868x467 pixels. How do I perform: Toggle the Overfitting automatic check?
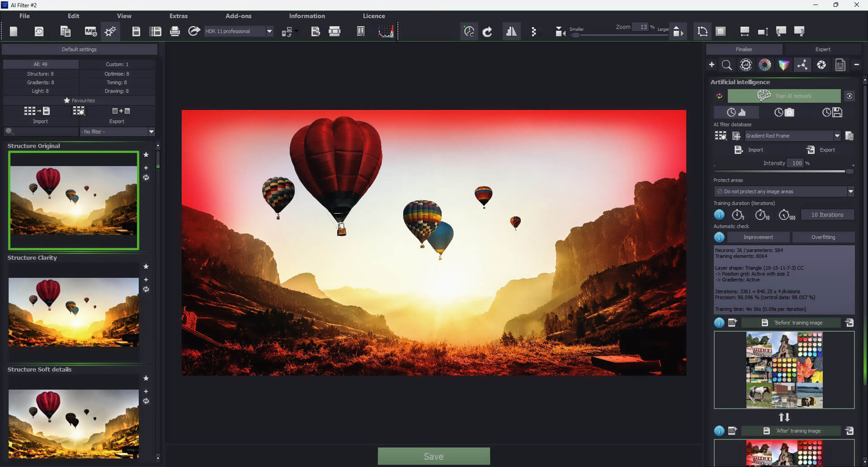click(x=823, y=237)
